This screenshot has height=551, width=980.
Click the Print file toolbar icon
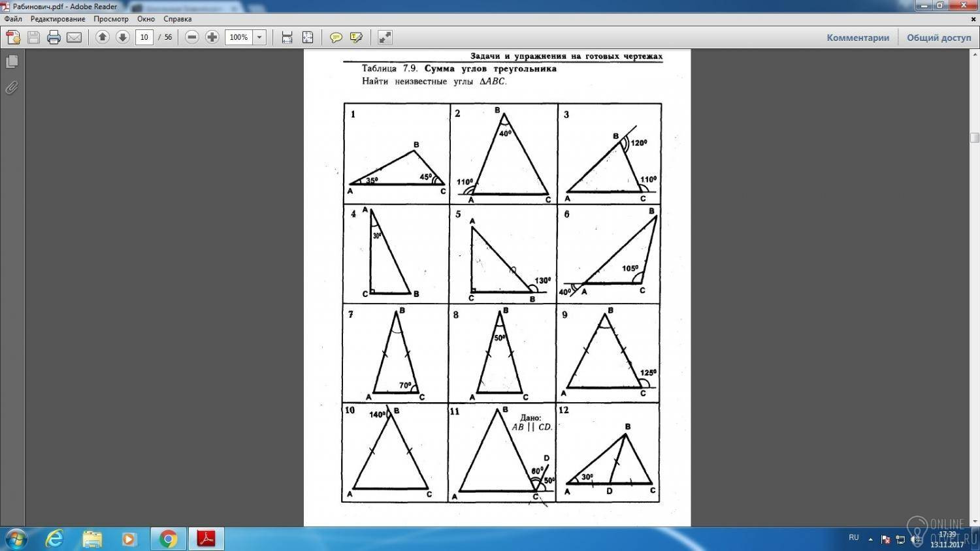tap(54, 37)
